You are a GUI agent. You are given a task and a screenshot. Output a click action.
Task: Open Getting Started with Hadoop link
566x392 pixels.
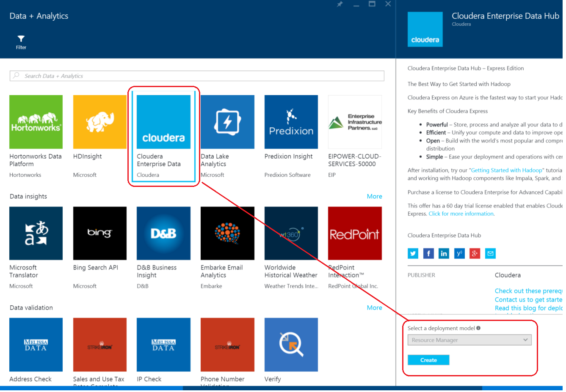507,170
